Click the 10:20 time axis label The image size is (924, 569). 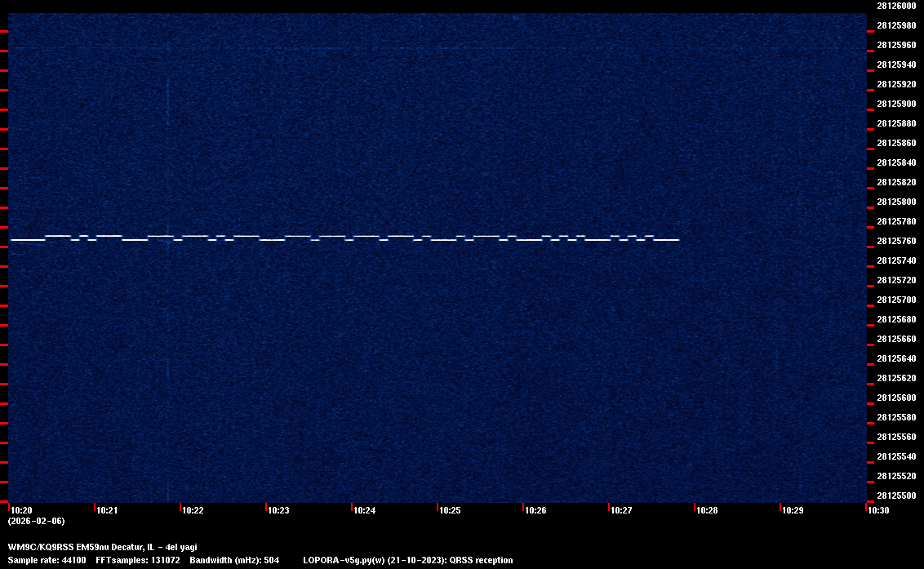(x=21, y=511)
